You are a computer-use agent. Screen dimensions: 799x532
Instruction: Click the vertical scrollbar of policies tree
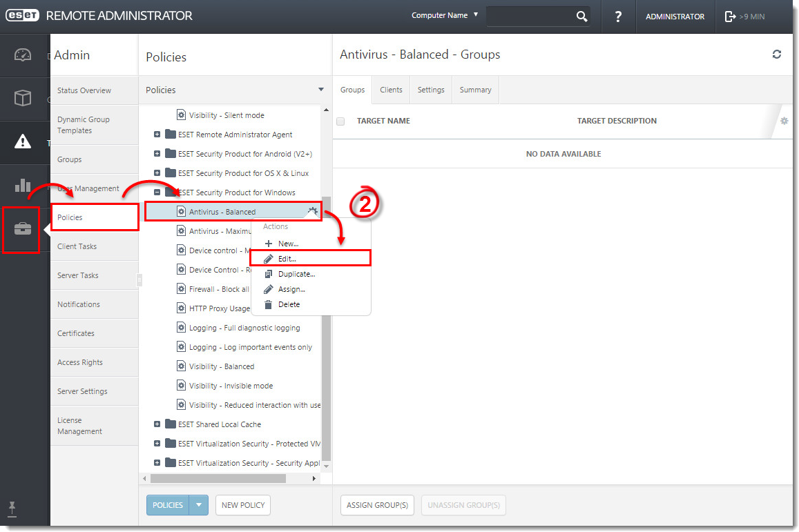326,328
